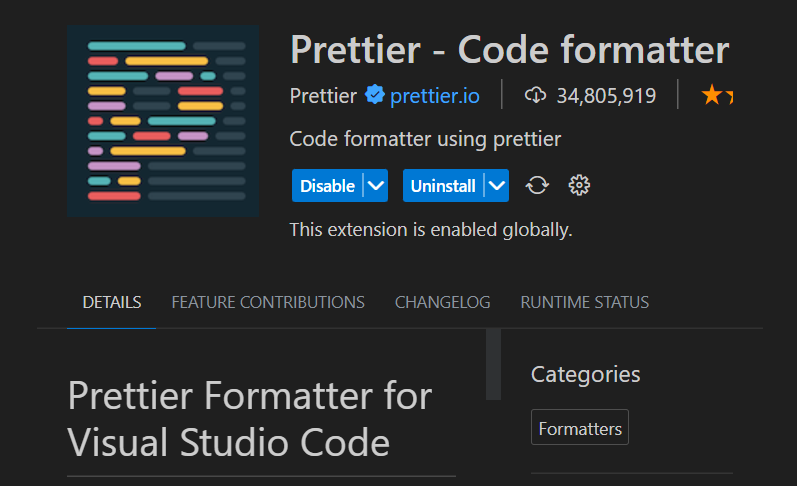Click the 34,805,919 install count
797x486 pixels.
(x=606, y=96)
